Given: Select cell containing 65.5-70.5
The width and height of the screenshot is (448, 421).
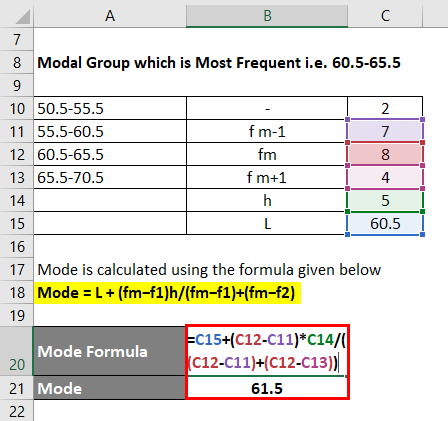Looking at the screenshot, I should click(x=110, y=177).
